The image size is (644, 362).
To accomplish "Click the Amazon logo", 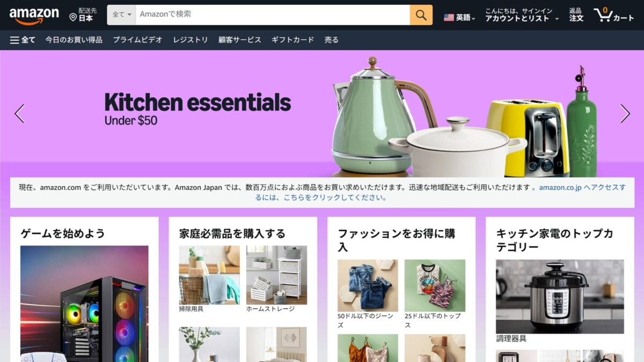I will [x=34, y=16].
